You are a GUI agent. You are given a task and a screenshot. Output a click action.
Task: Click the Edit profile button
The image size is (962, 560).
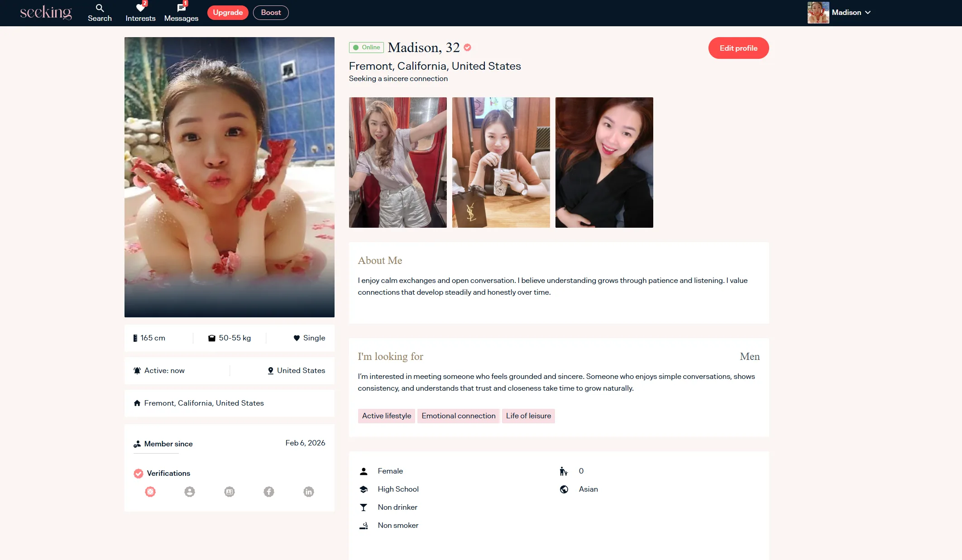point(738,48)
